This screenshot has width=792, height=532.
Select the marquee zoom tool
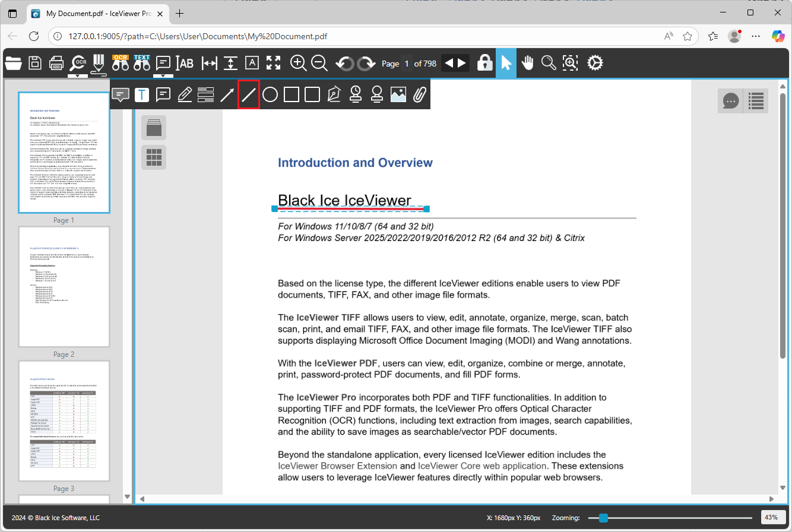pos(570,63)
